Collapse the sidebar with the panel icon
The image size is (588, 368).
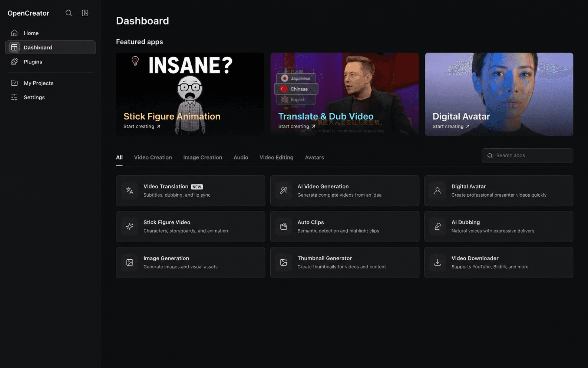(x=85, y=13)
